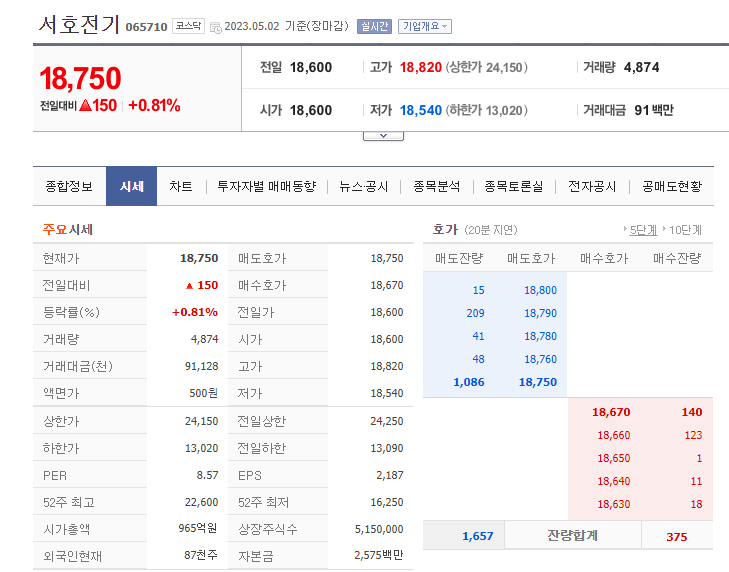729x572 pixels.
Task: Click the bid quantity 123
Action: [693, 435]
